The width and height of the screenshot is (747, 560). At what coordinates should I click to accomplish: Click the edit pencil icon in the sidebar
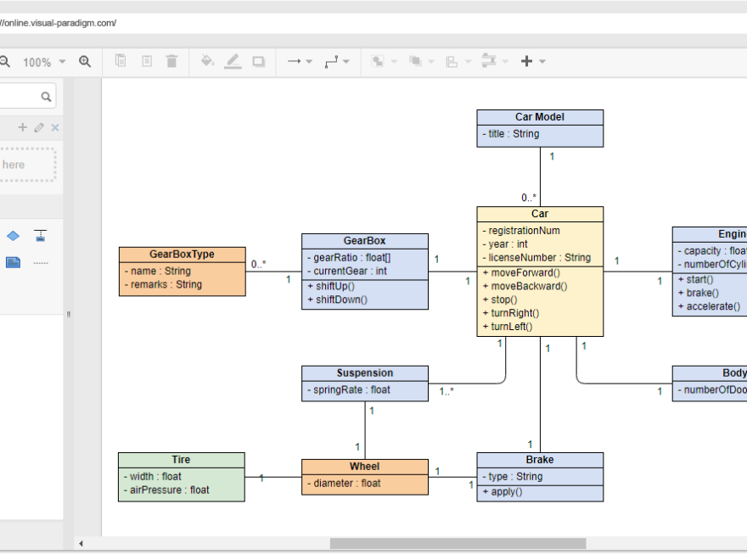tap(38, 127)
